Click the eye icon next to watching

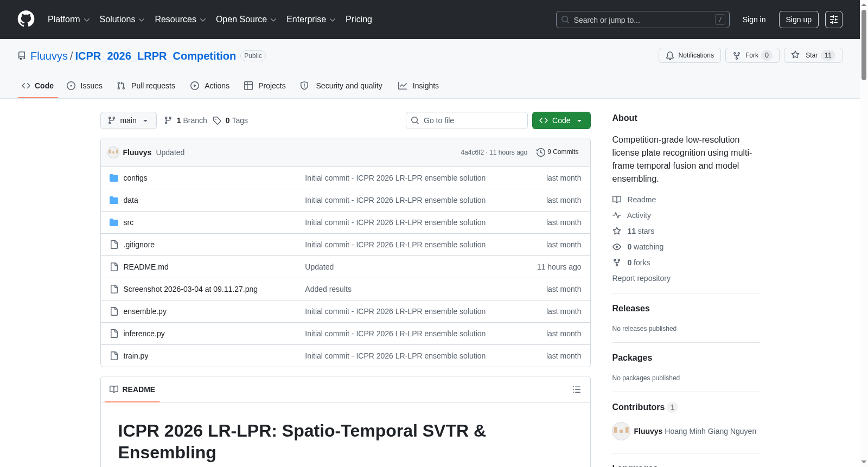(x=617, y=247)
